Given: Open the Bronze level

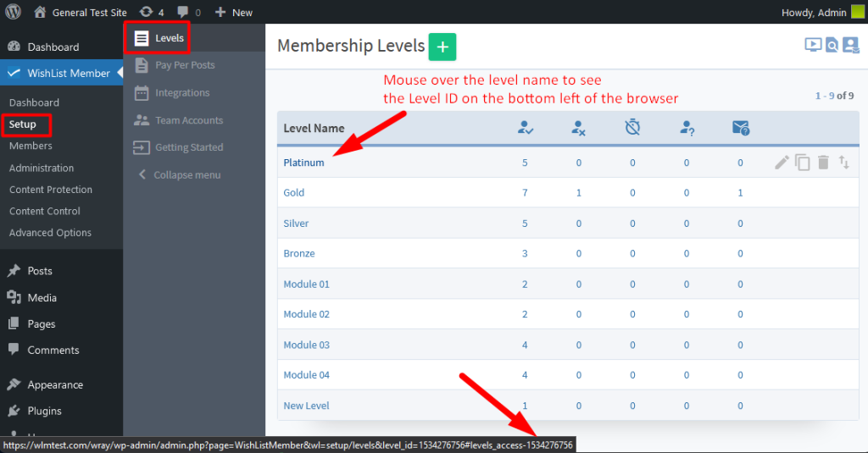Looking at the screenshot, I should coord(299,253).
